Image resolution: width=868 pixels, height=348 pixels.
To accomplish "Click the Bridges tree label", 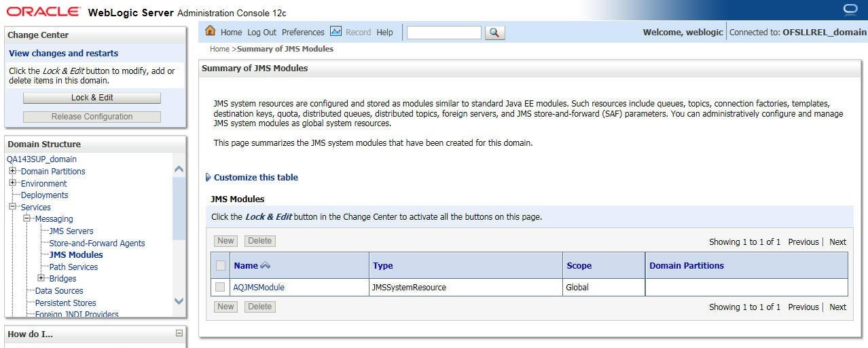I will coord(63,278).
